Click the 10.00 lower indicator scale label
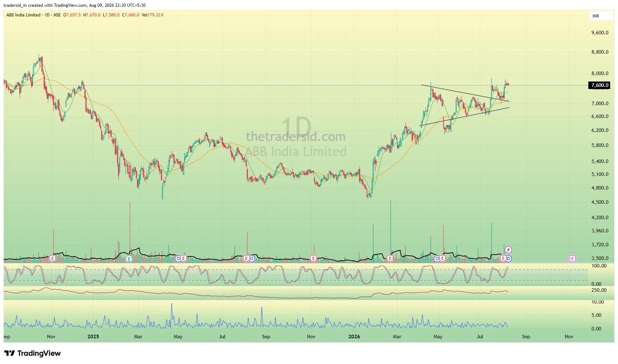The height and width of the screenshot is (364, 618). pyautogui.click(x=598, y=302)
